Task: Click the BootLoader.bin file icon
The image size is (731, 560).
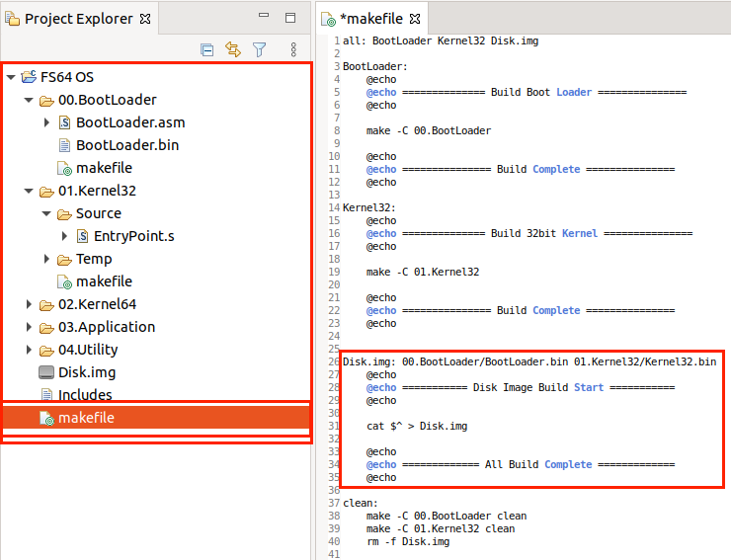Action: (64, 145)
